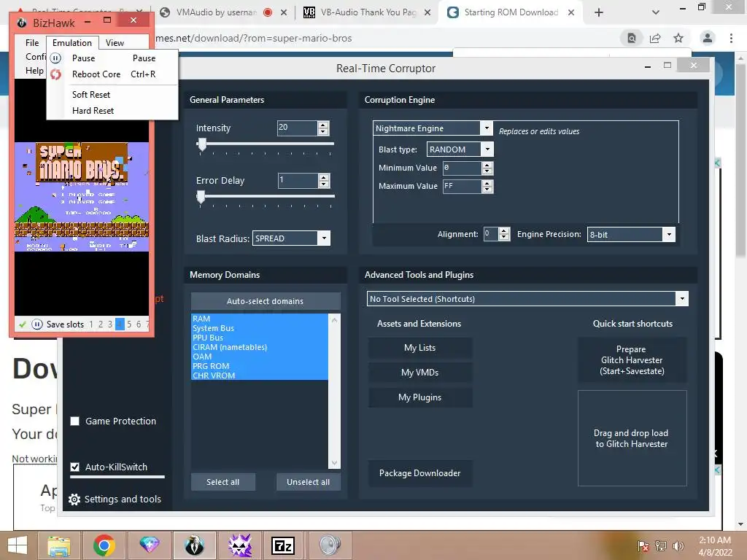Click the Unselect all button

pyautogui.click(x=309, y=482)
